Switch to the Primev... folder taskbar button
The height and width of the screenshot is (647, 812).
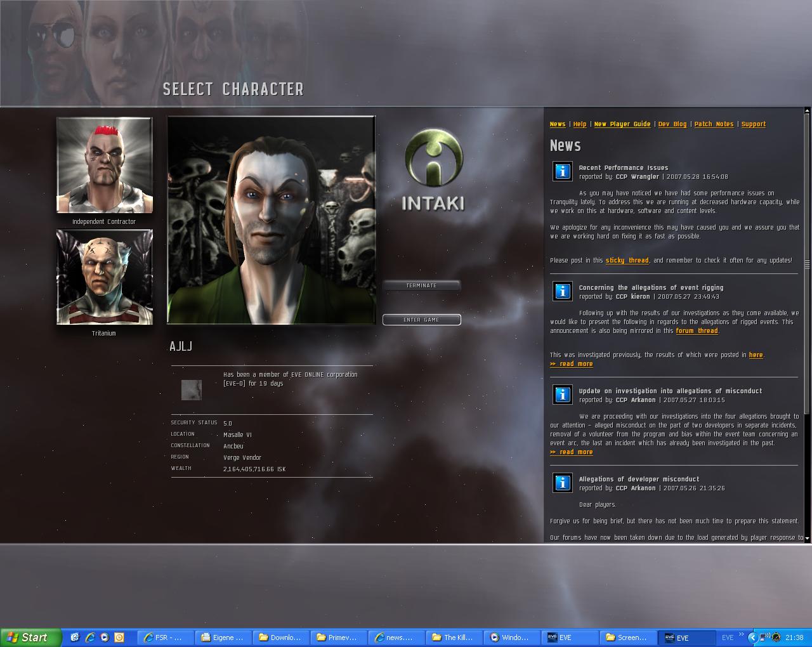340,637
